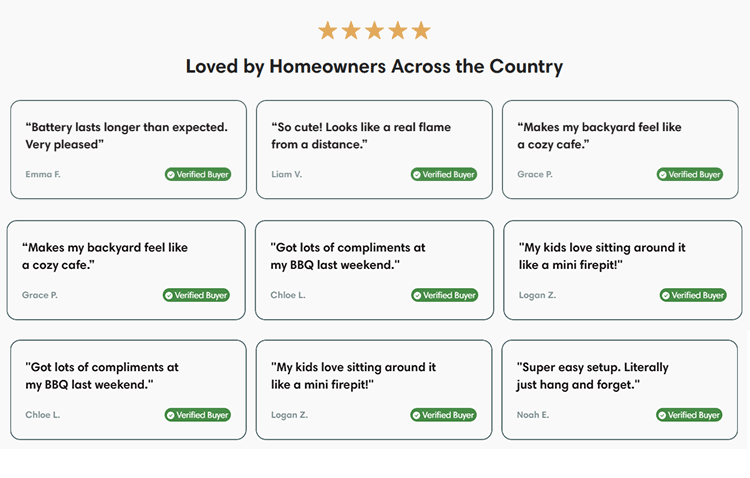Screen dimensions: 750x478
Task: Click the checkmark icon in Noah E.'s badge
Action: pyautogui.click(x=662, y=415)
